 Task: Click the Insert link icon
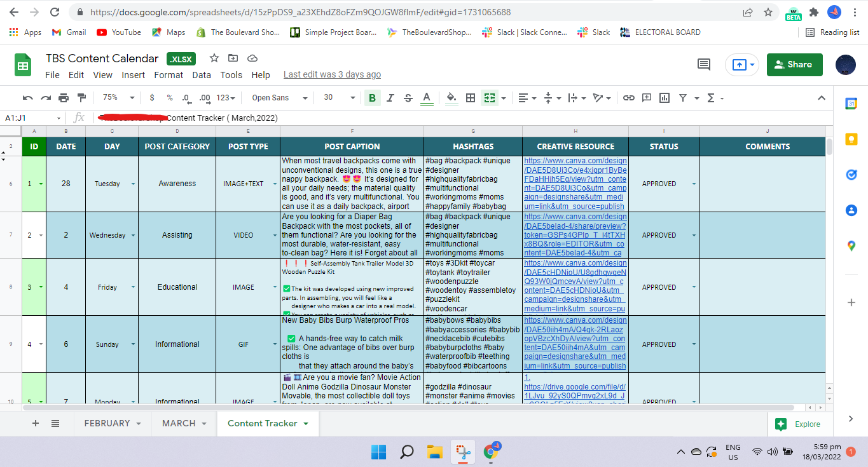coord(629,98)
